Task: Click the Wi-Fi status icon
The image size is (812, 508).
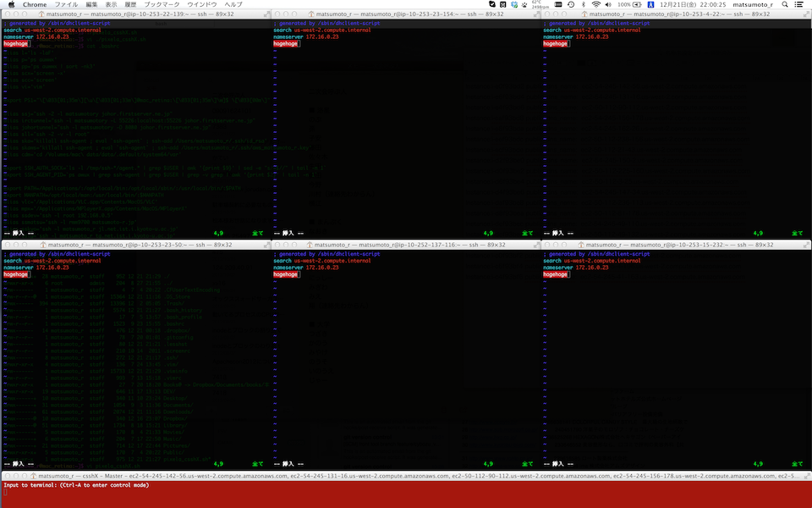Action: [x=595, y=4]
